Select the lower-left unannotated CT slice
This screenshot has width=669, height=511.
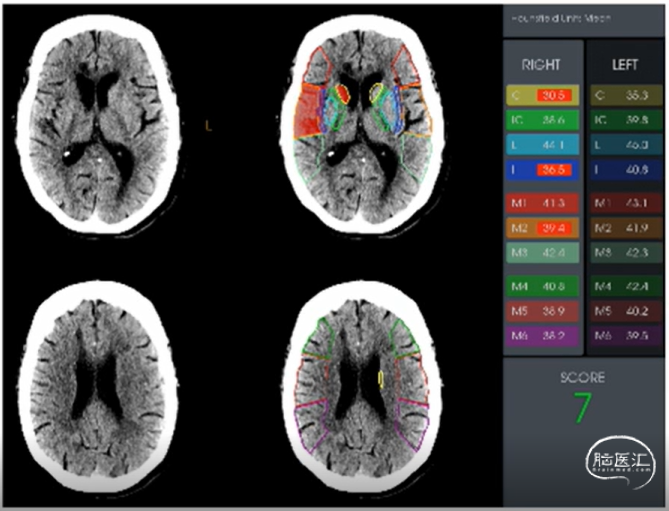98,386
